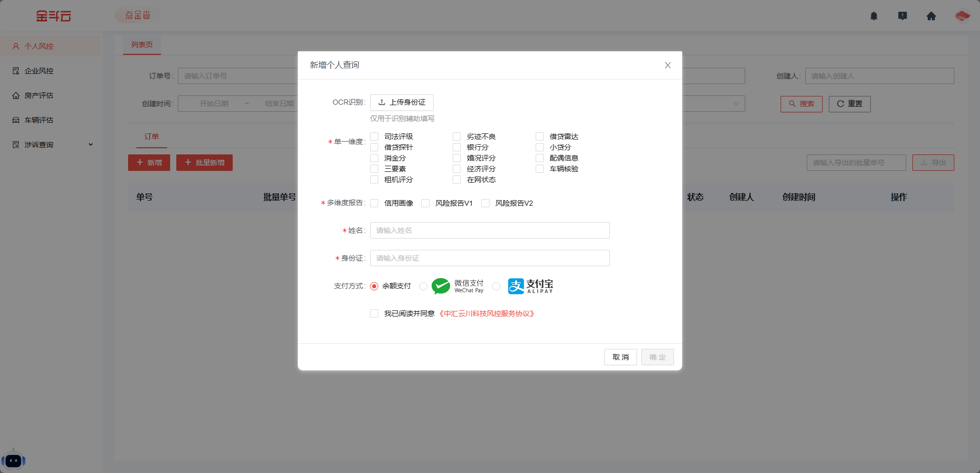
Task: Switch to the 列表页 tab
Action: (x=142, y=45)
